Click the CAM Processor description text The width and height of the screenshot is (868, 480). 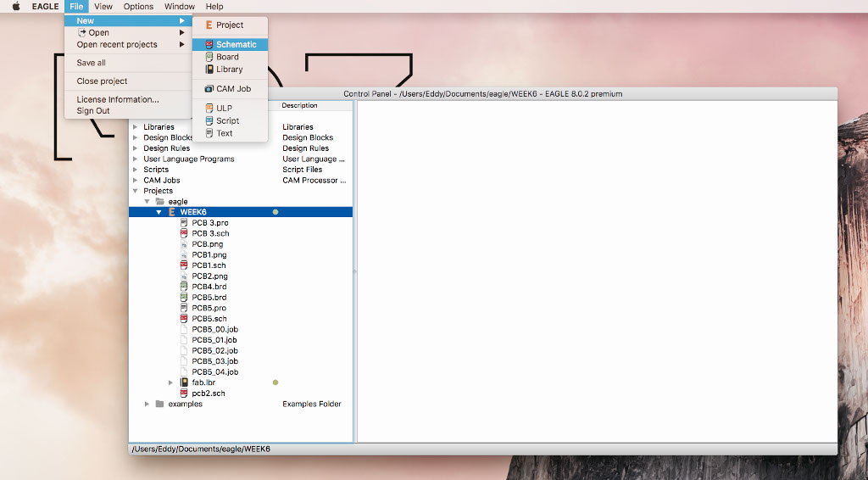coord(314,180)
